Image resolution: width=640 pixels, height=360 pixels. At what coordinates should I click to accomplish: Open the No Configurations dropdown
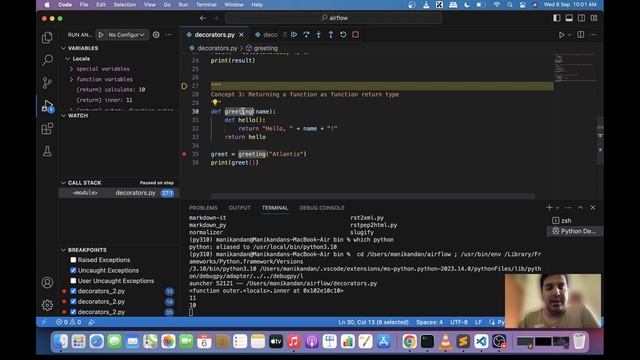(126, 35)
